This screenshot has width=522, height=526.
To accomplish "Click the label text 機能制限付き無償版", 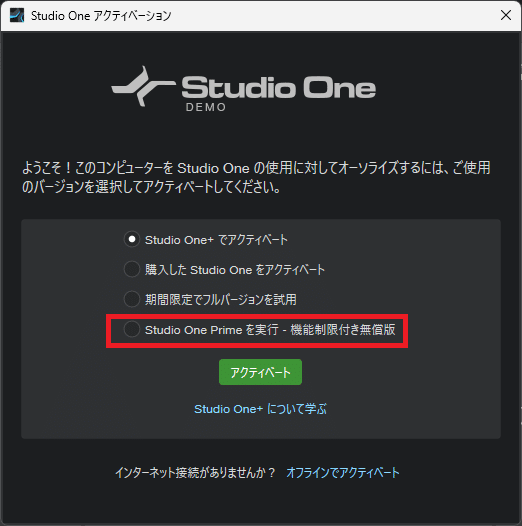I will [x=343, y=330].
